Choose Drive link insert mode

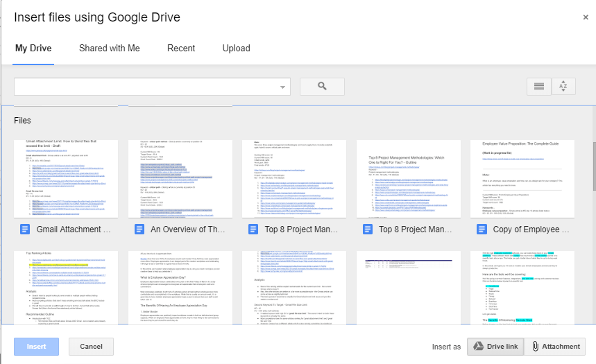pos(495,347)
